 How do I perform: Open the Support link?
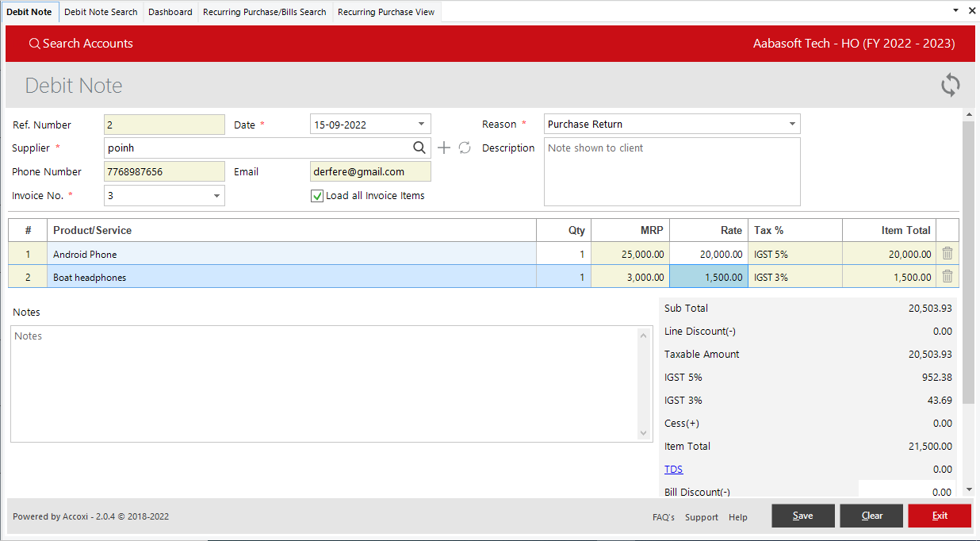(702, 517)
